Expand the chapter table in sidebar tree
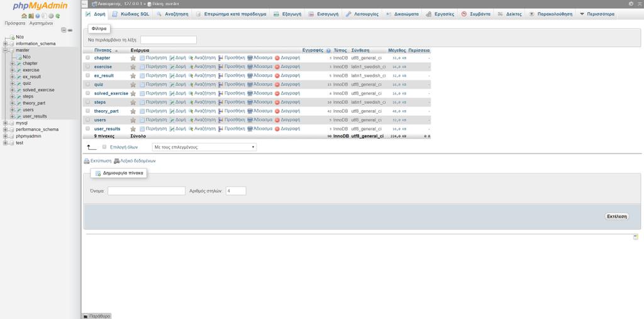644x319 pixels. (13, 64)
